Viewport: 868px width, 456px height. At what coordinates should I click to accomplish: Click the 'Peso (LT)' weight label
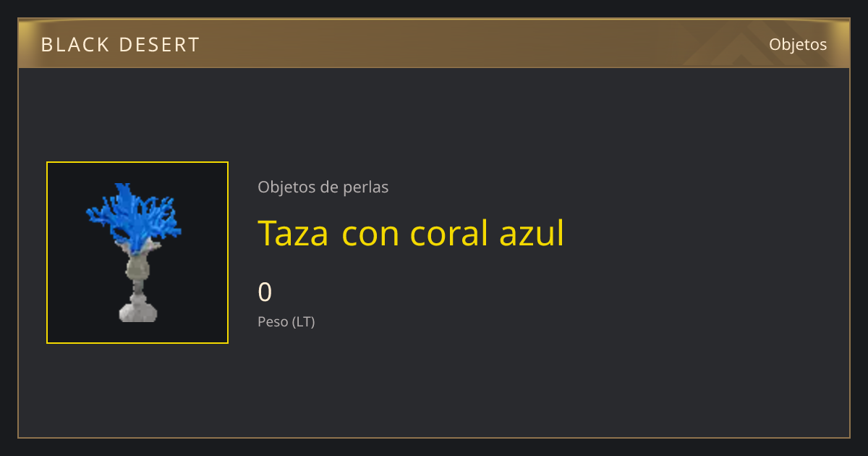[286, 322]
